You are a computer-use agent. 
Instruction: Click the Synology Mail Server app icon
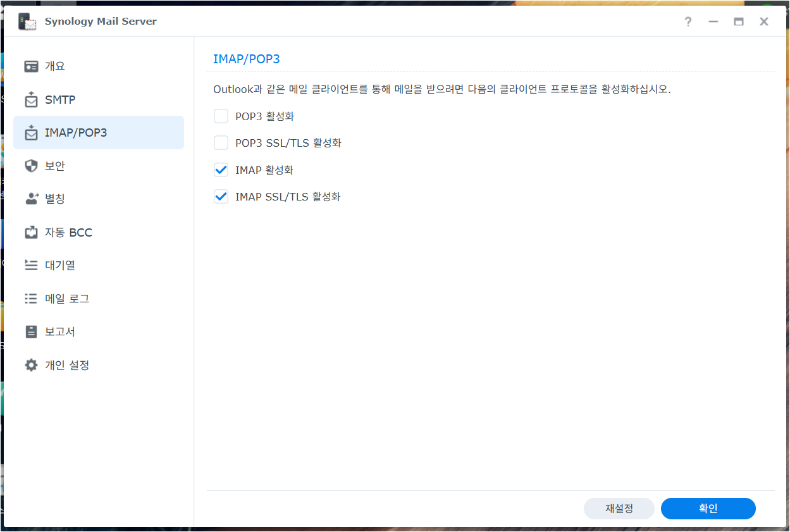27,21
